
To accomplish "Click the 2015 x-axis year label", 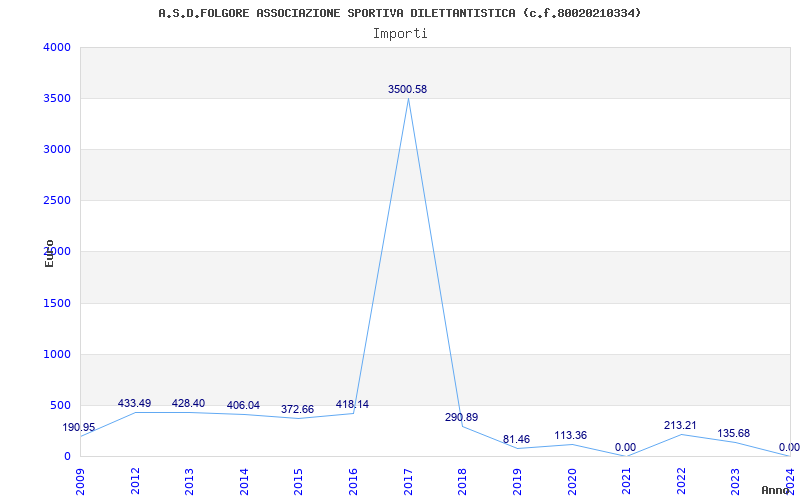I will click(298, 482).
